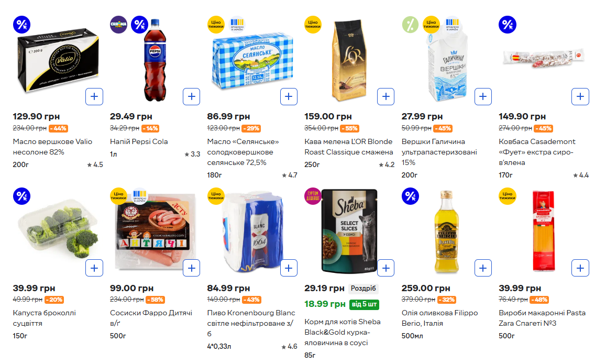Viewport: 606px width, 364px height.
Task: Click the Ціна тижня badge on L'OR coffee
Action: (x=313, y=24)
